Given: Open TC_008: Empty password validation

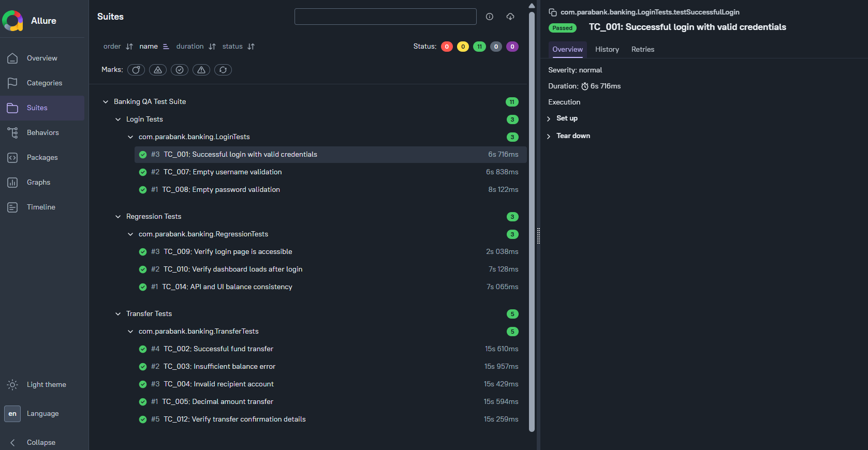Looking at the screenshot, I should (x=331, y=190).
